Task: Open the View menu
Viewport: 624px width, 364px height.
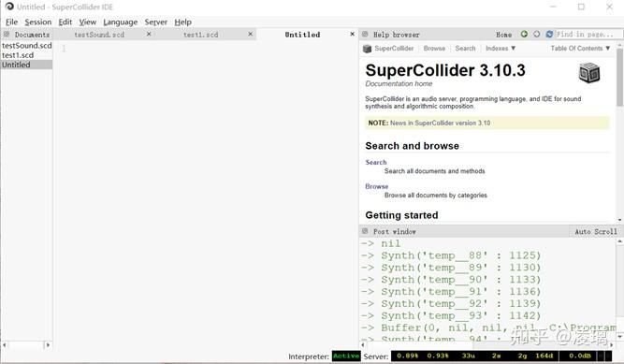Action: point(87,22)
